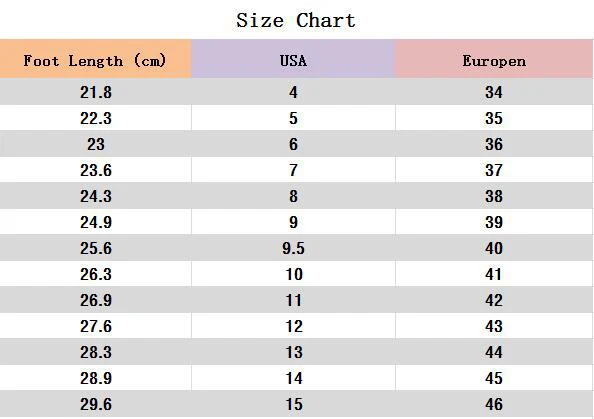Click USA size 12 cell
Screen dimensions: 594x419
tap(293, 326)
